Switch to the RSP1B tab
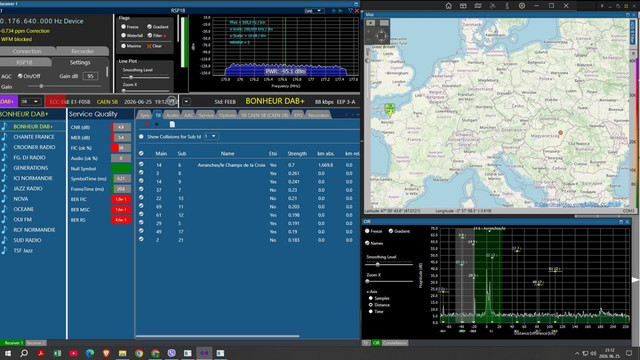Viewport: 640px width, 360px height. point(24,62)
